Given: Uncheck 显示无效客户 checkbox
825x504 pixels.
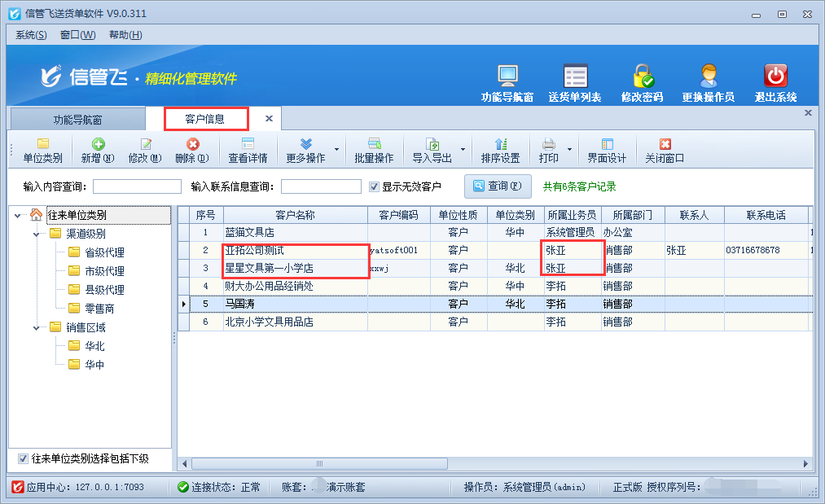Looking at the screenshot, I should (373, 185).
